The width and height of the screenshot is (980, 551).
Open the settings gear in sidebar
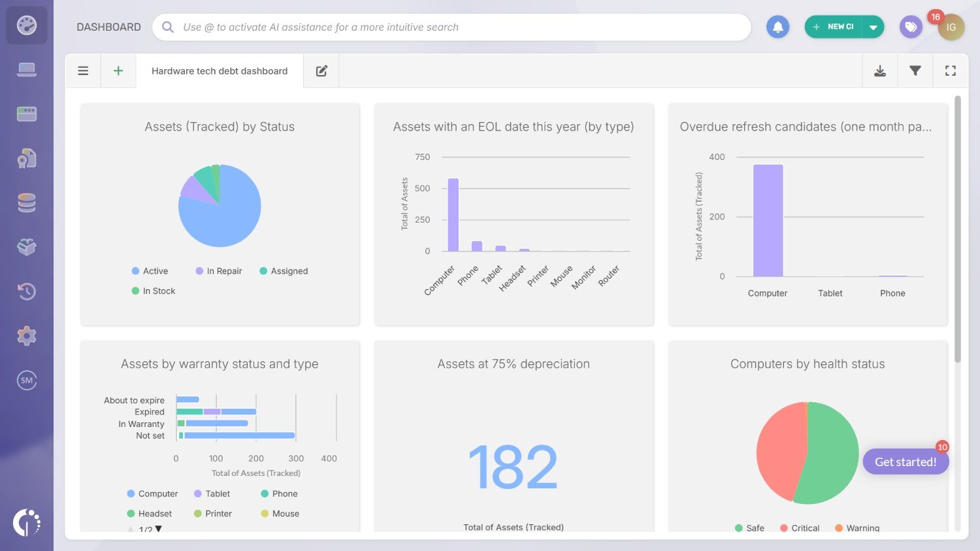pyautogui.click(x=27, y=336)
